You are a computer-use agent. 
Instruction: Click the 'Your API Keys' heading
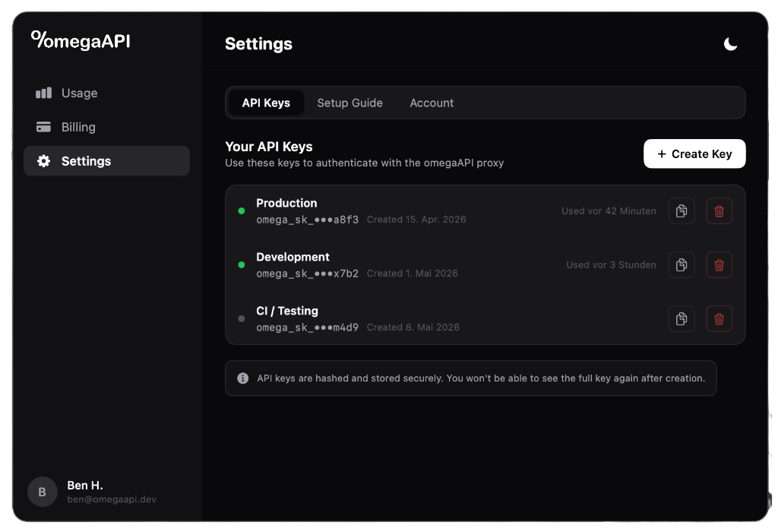pyautogui.click(x=269, y=147)
